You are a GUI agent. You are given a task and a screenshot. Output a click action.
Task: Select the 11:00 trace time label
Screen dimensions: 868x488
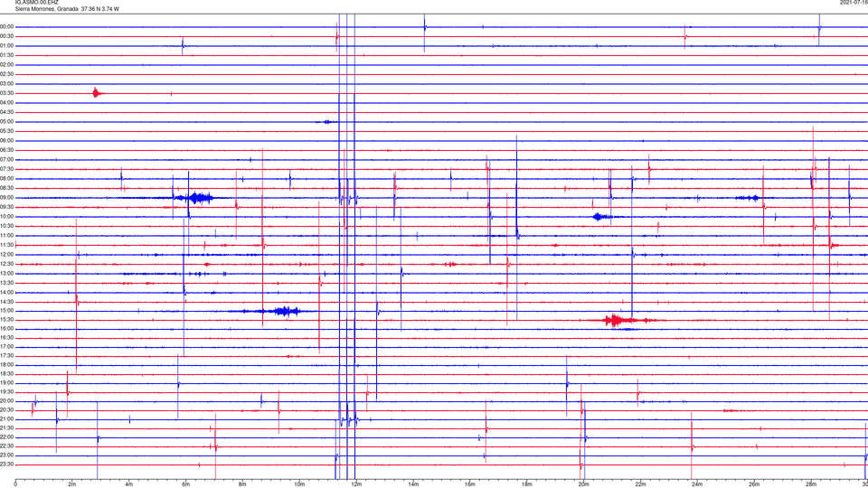[x=7, y=236]
